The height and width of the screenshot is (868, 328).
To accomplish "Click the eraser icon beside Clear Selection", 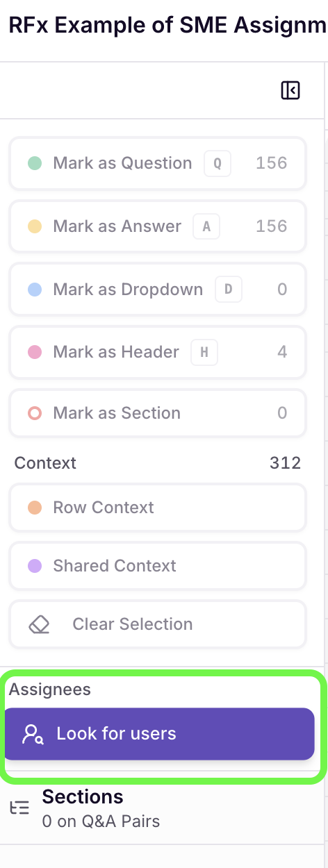I will click(38, 624).
